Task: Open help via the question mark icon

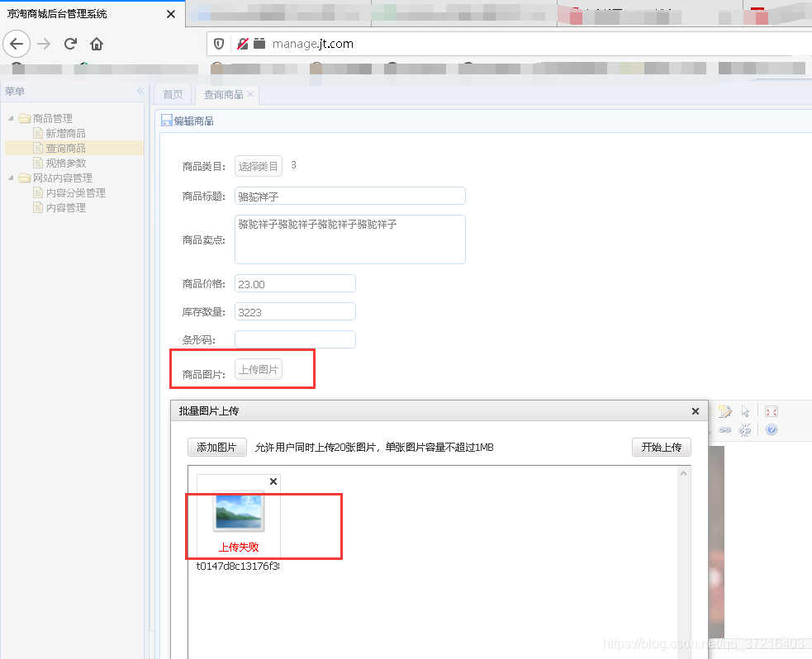Action: coord(772,430)
